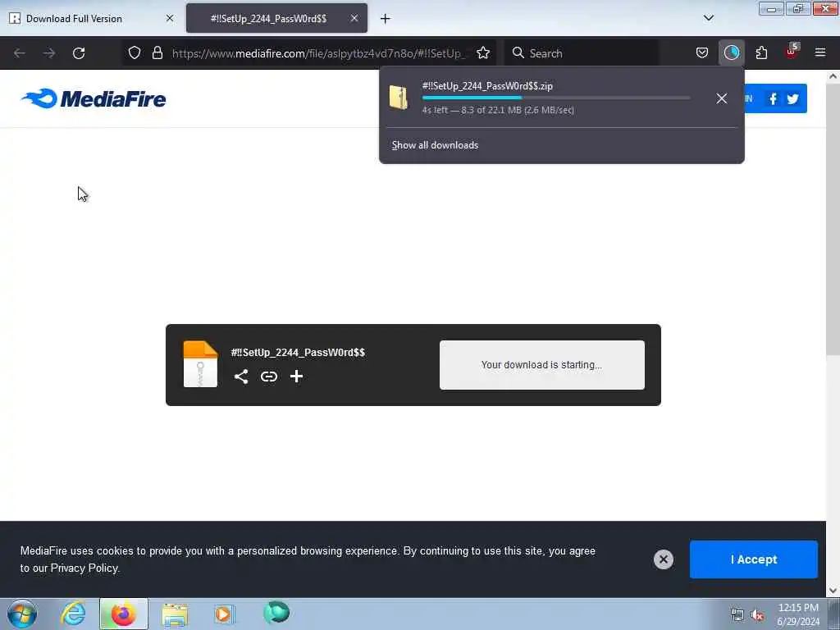The width and height of the screenshot is (840, 630).
Task: Click the downloads progress toolbar icon
Action: (731, 52)
